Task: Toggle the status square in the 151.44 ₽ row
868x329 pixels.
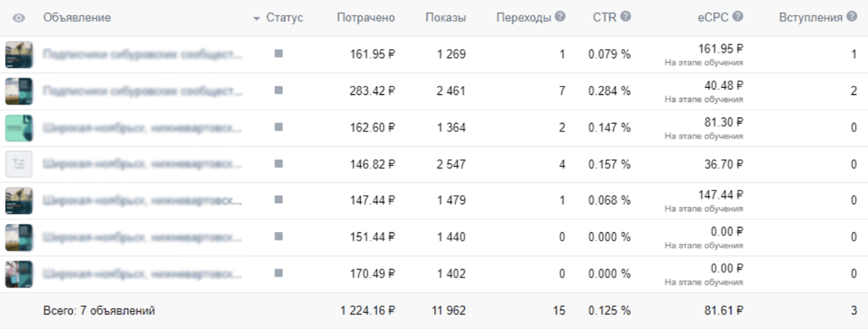Action: [x=279, y=237]
